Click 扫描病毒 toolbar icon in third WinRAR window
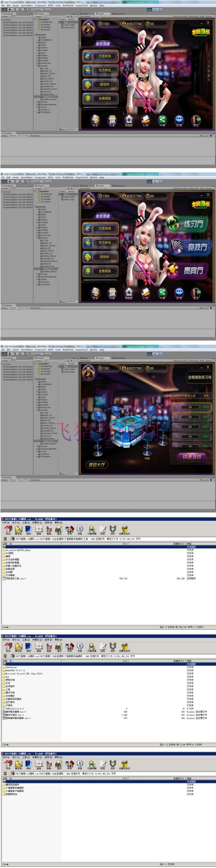216x868 pixels. click(92, 765)
